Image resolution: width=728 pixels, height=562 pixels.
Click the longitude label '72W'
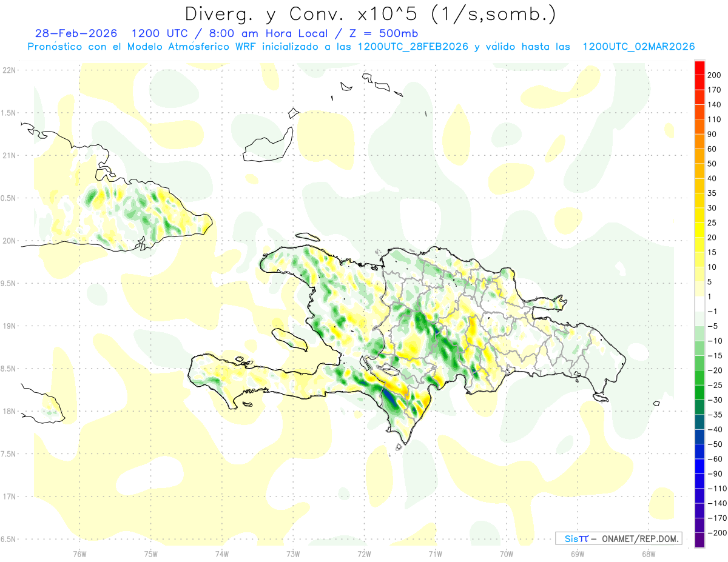click(x=364, y=554)
